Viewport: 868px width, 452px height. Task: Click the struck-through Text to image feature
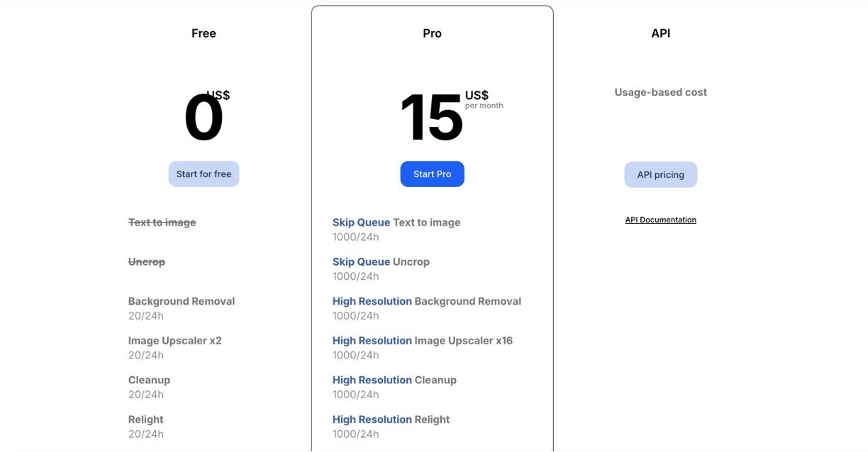click(162, 222)
